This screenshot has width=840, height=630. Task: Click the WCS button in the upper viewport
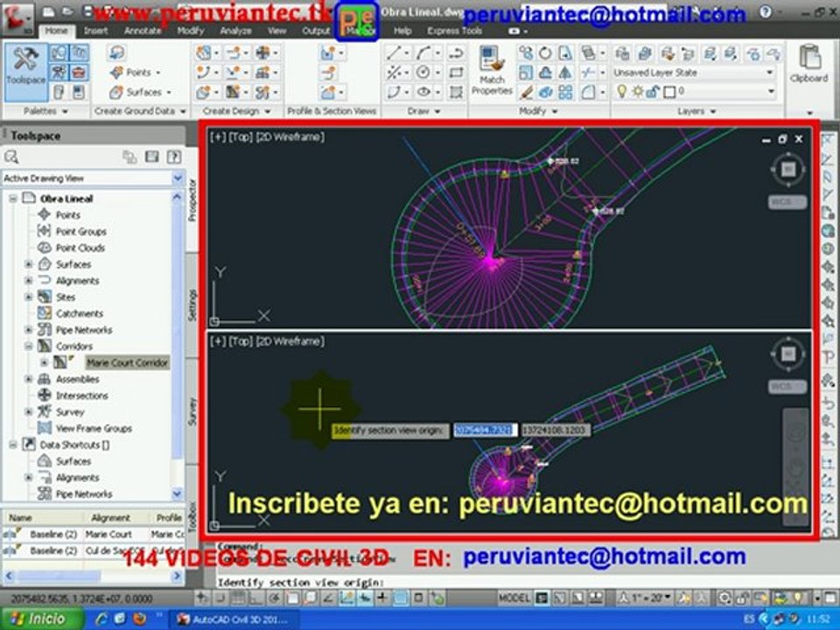point(787,202)
